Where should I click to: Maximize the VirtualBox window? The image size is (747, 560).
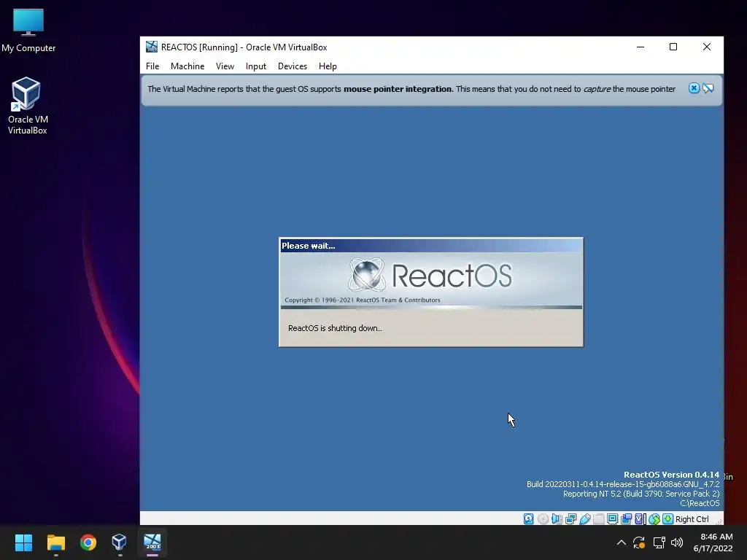click(x=673, y=47)
